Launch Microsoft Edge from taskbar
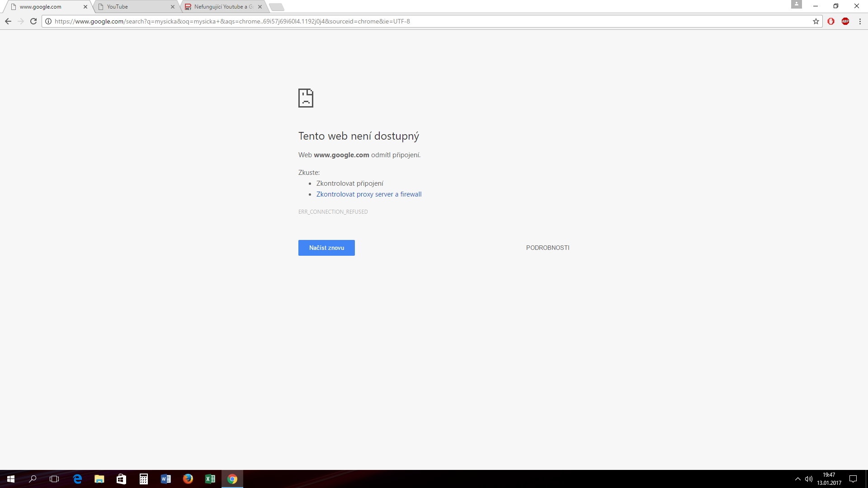Image resolution: width=868 pixels, height=488 pixels. pyautogui.click(x=77, y=479)
